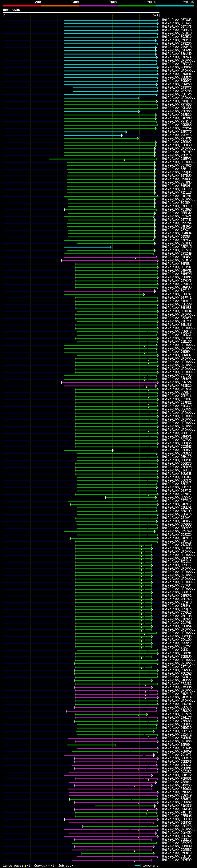
Task: Click the UniRef100_Q4RH94 label
Action: 177,352
